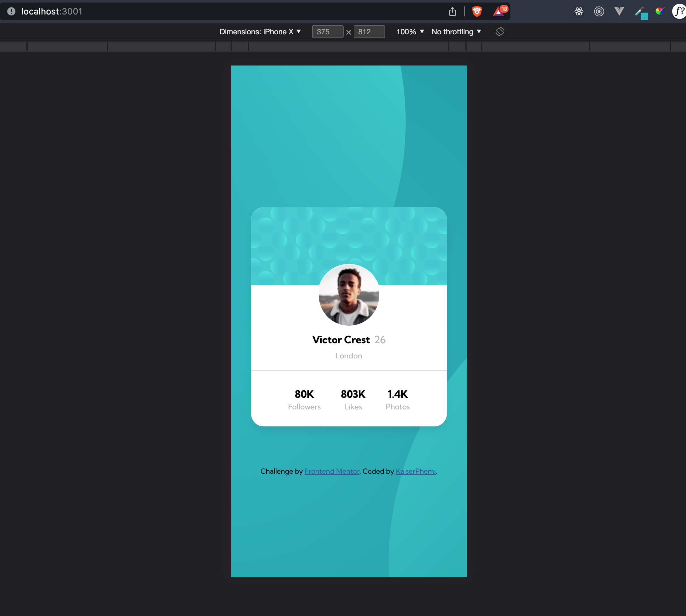
Task: Click Victor Crest's profile photo
Action: pyautogui.click(x=348, y=295)
